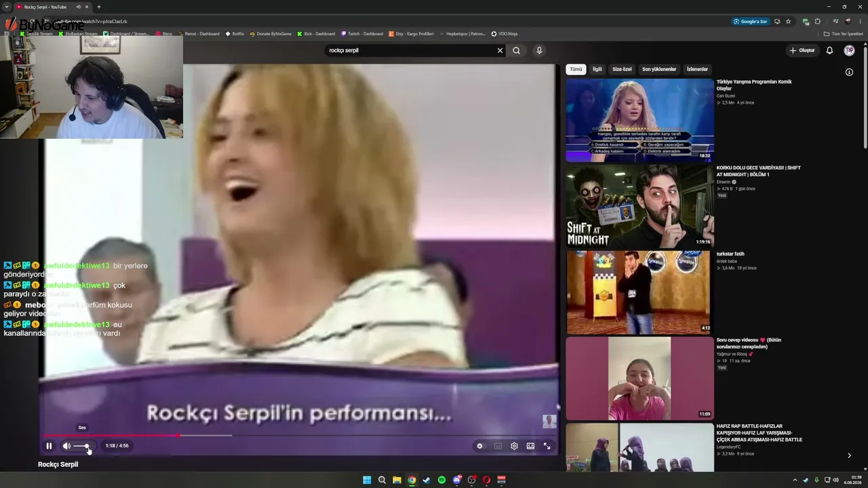This screenshot has height=488, width=868.
Task: Focus the YouTube search box
Action: pyautogui.click(x=411, y=50)
